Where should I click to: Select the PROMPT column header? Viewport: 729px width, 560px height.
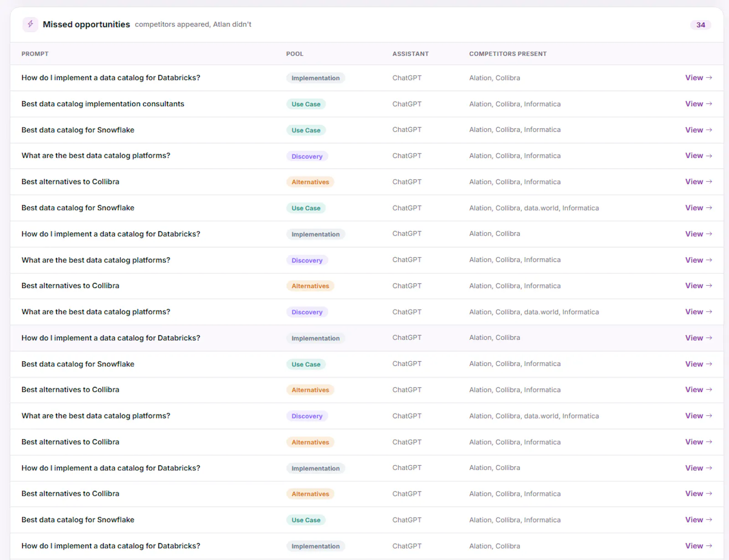[x=35, y=54]
